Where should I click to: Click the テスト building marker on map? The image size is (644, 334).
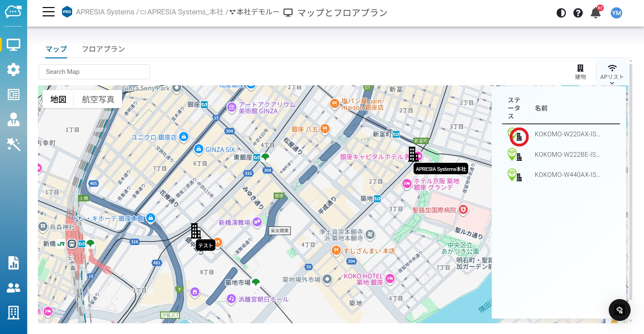tap(196, 231)
